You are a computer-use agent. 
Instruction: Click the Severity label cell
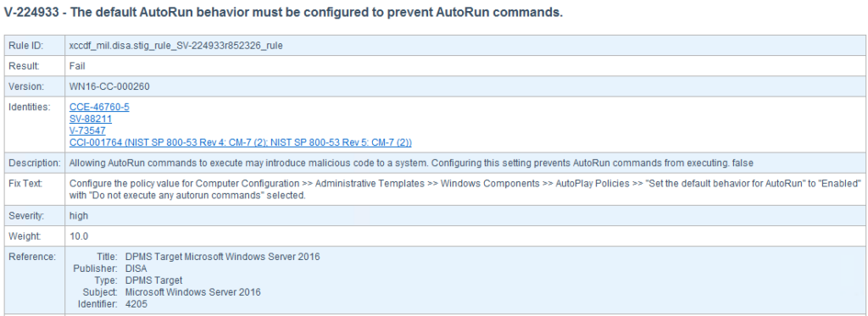(x=34, y=216)
